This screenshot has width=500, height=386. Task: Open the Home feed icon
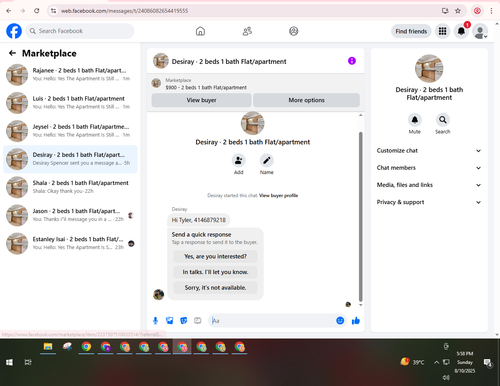pos(200,31)
